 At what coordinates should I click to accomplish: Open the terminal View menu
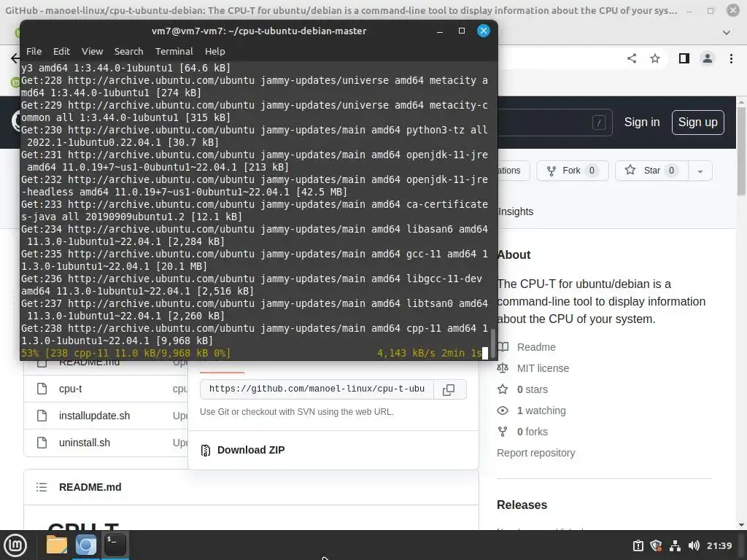coord(92,52)
